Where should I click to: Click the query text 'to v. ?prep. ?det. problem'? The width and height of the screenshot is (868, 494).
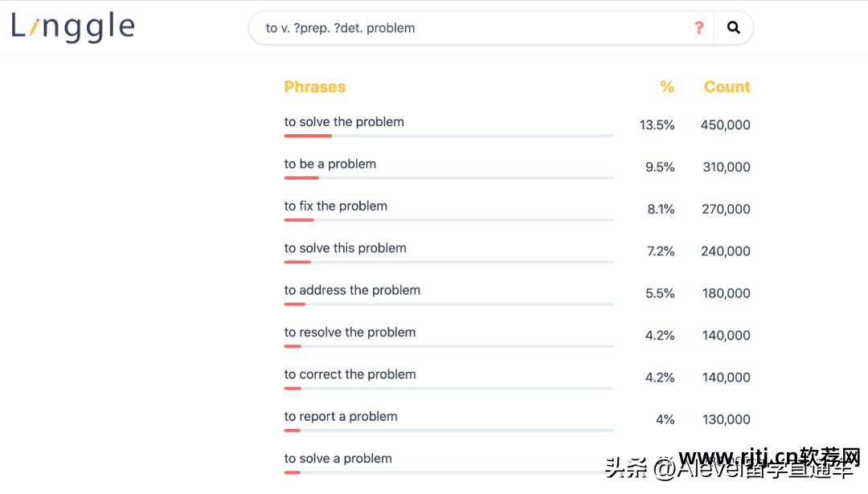tap(339, 27)
